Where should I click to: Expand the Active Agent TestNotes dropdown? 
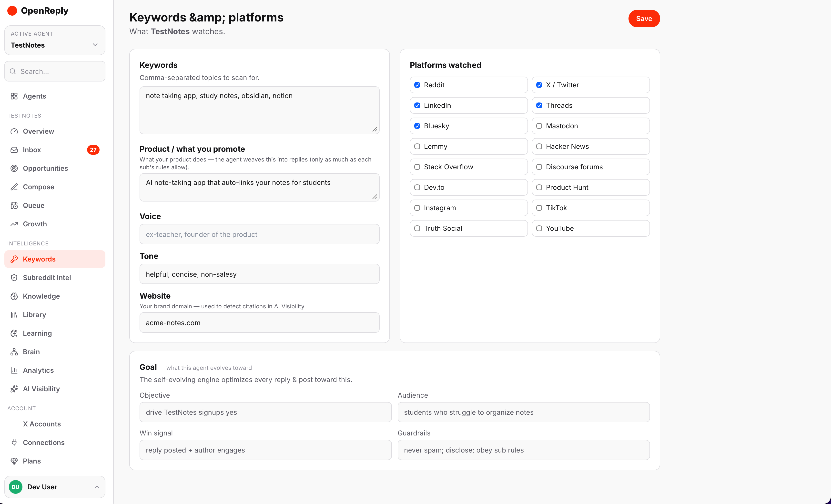point(55,40)
